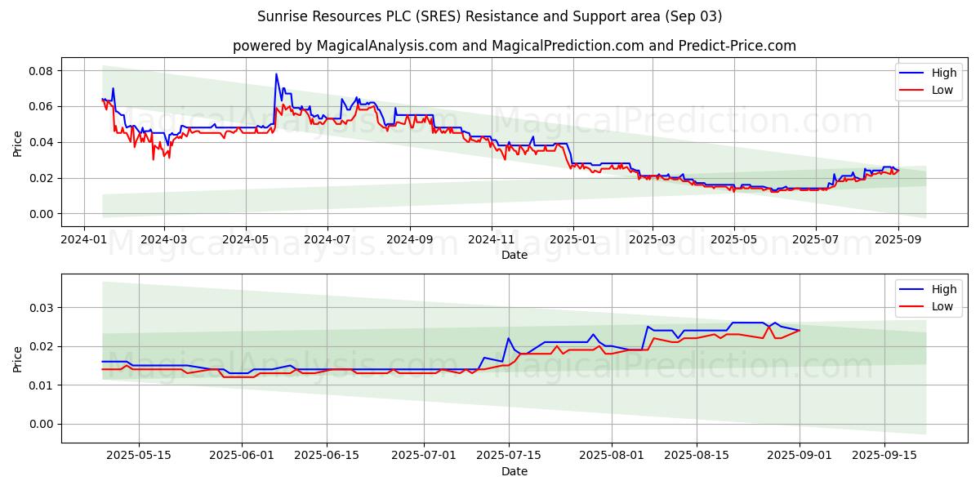
Task: Click the mid-July 2025 High spike on the bottom chart
Action: coord(508,338)
